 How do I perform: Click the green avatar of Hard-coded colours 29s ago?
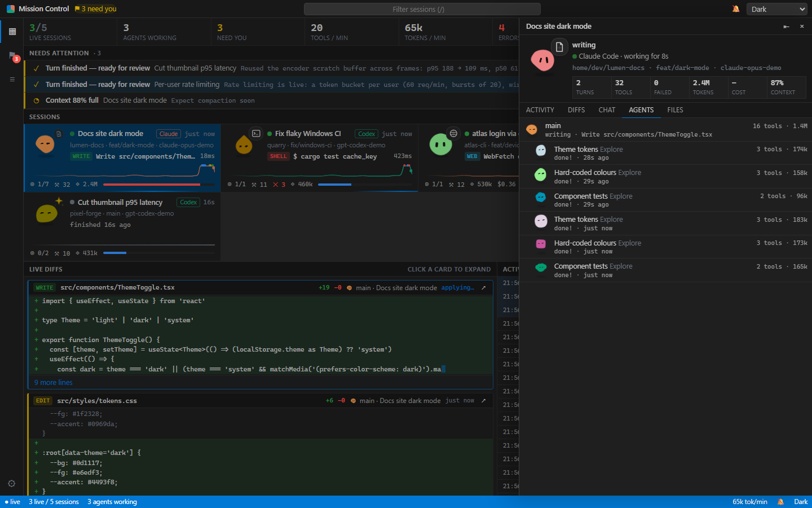click(x=540, y=175)
